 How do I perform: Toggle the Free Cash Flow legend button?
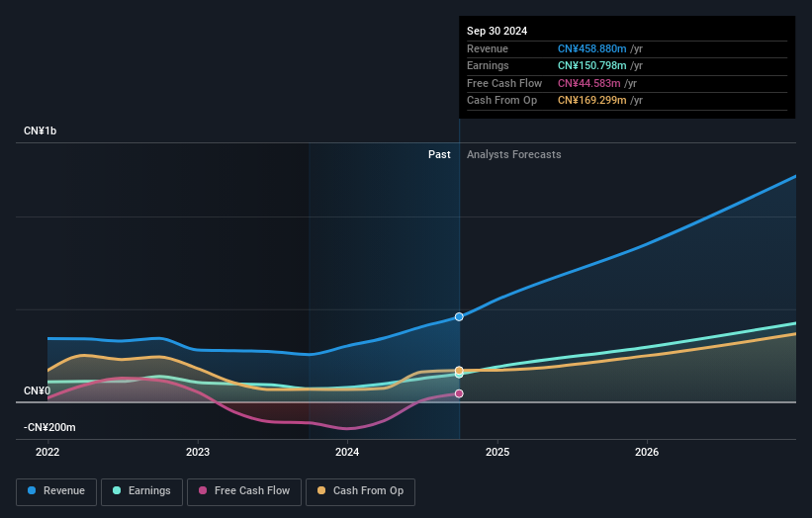click(244, 491)
